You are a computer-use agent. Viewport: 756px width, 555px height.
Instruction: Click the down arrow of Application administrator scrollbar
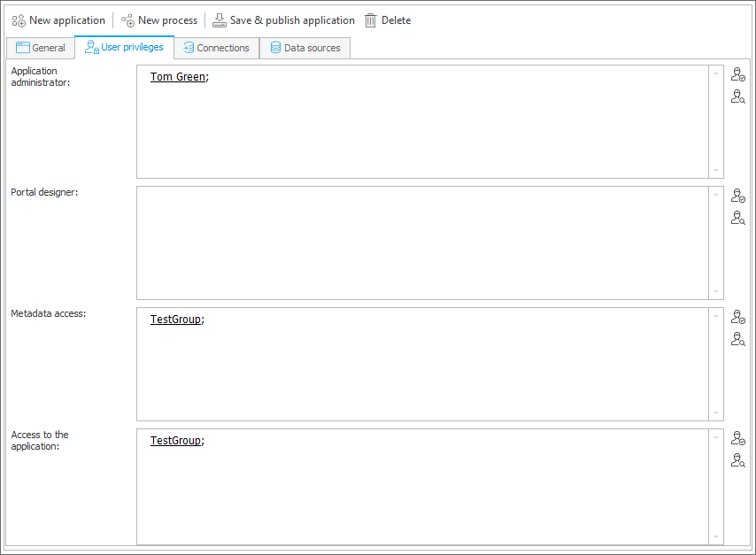tap(716, 170)
